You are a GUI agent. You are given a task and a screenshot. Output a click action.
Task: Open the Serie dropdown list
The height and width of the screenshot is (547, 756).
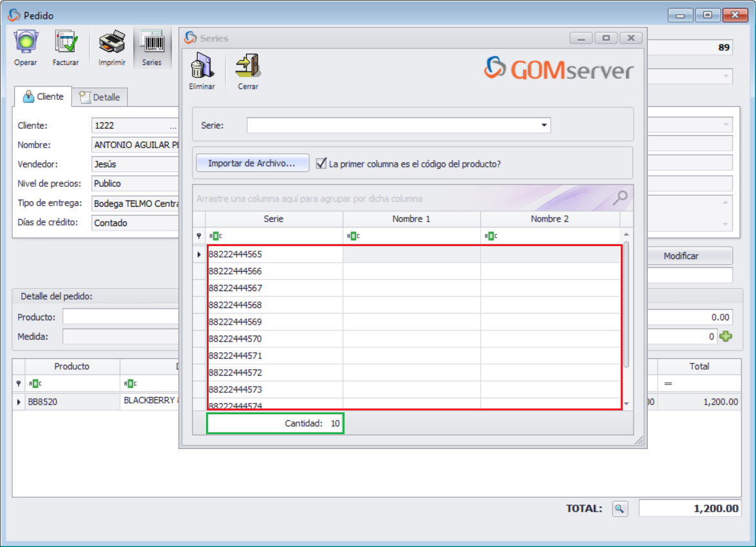tap(543, 125)
